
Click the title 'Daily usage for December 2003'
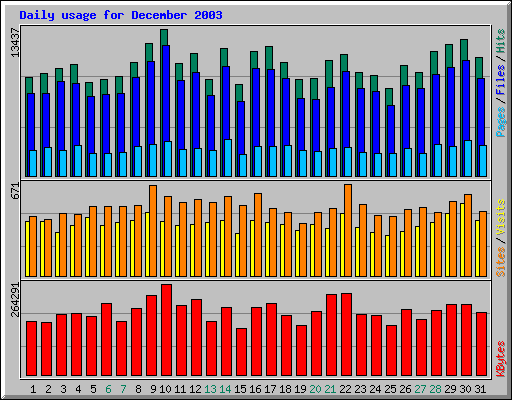(121, 15)
